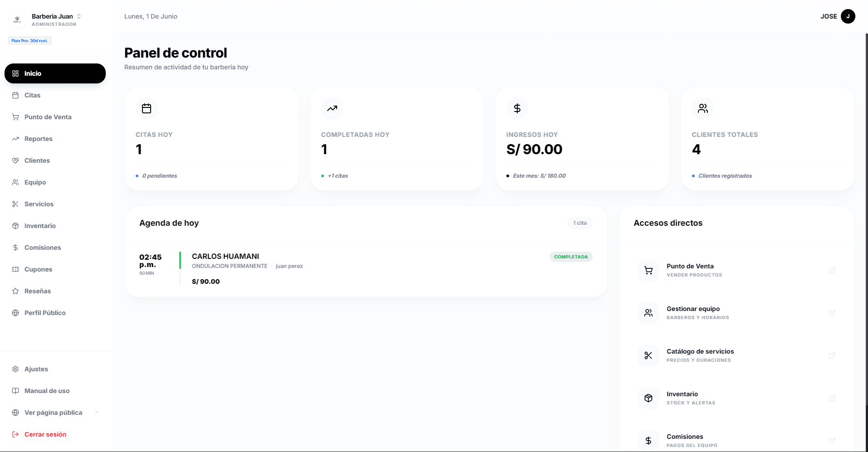
Task: Click the Inventario box icon in sidebar
Action: click(x=15, y=226)
